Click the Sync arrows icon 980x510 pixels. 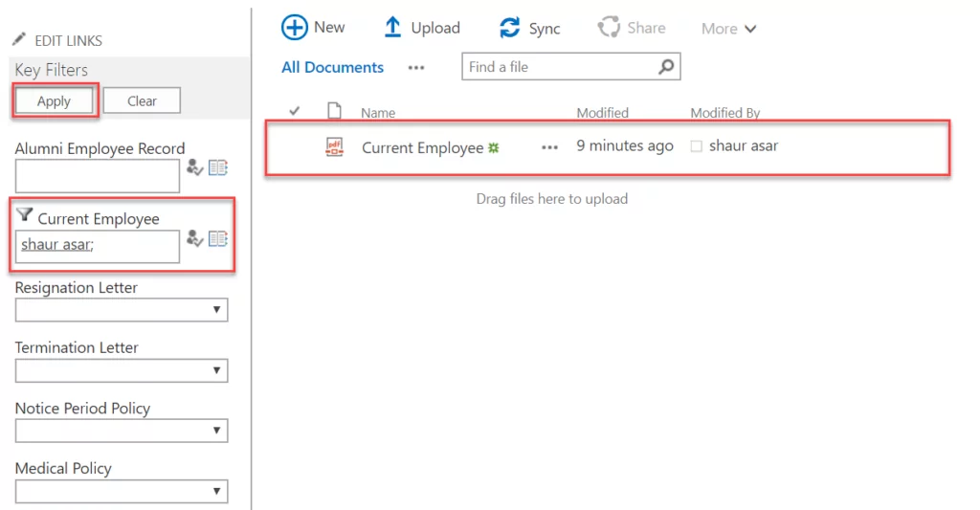509,28
